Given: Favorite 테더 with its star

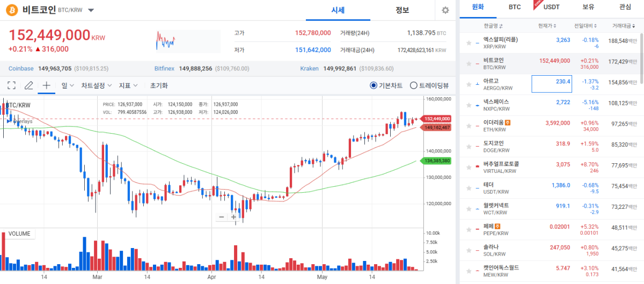Looking at the screenshot, I should pyautogui.click(x=469, y=187).
